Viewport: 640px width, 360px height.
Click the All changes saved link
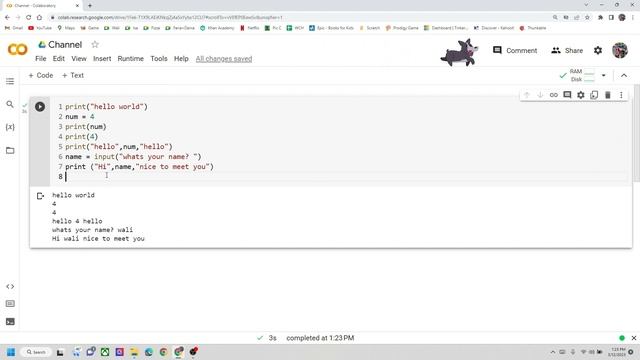224,59
